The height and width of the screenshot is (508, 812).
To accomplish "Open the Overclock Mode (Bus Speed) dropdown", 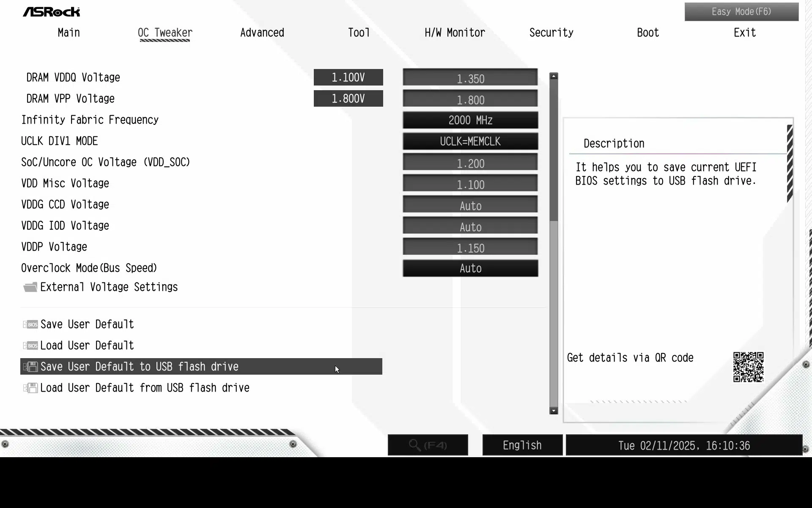I will (x=470, y=268).
